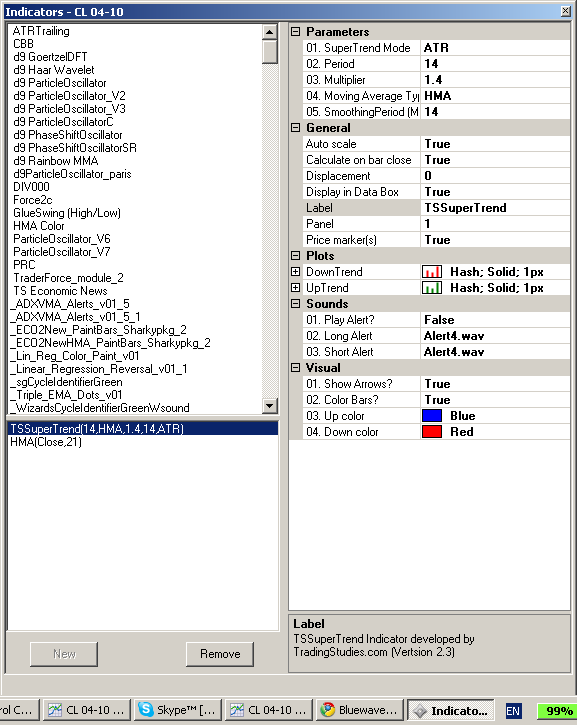Edit the Label value TSSuperTrend
The height and width of the screenshot is (725, 577).
(x=495, y=208)
